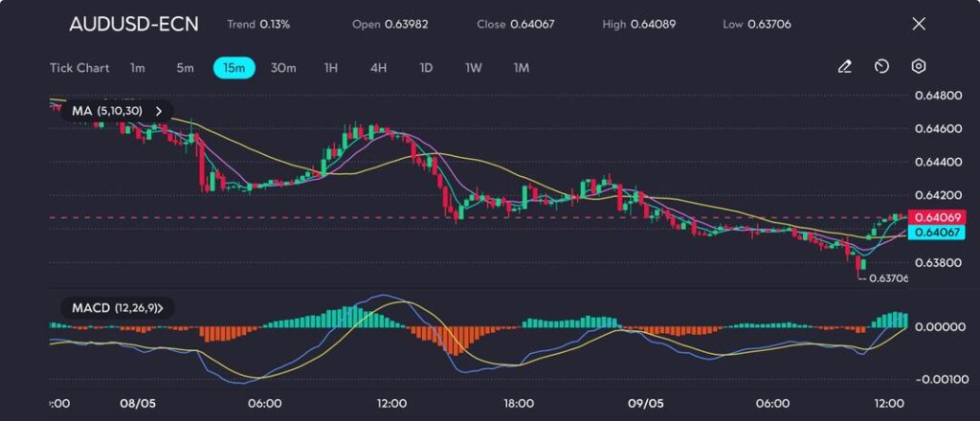Choose the 30m timeframe
Image resolution: width=980 pixels, height=421 pixels.
pyautogui.click(x=283, y=68)
